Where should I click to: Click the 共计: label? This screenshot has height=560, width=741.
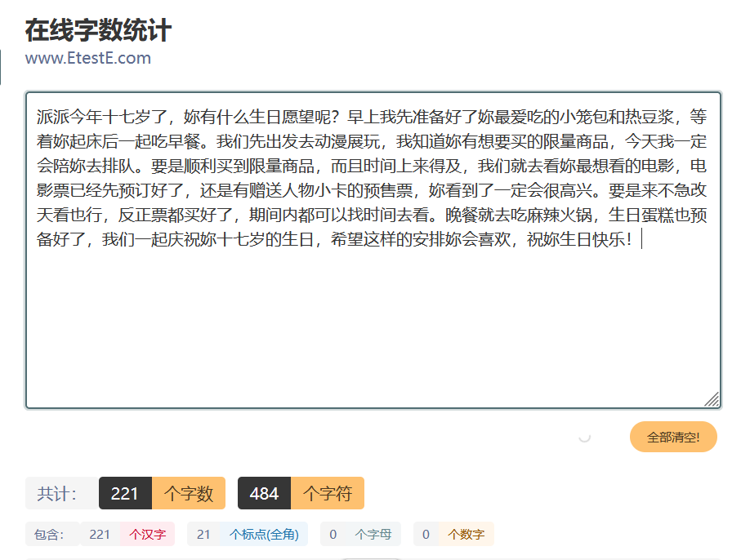[57, 494]
